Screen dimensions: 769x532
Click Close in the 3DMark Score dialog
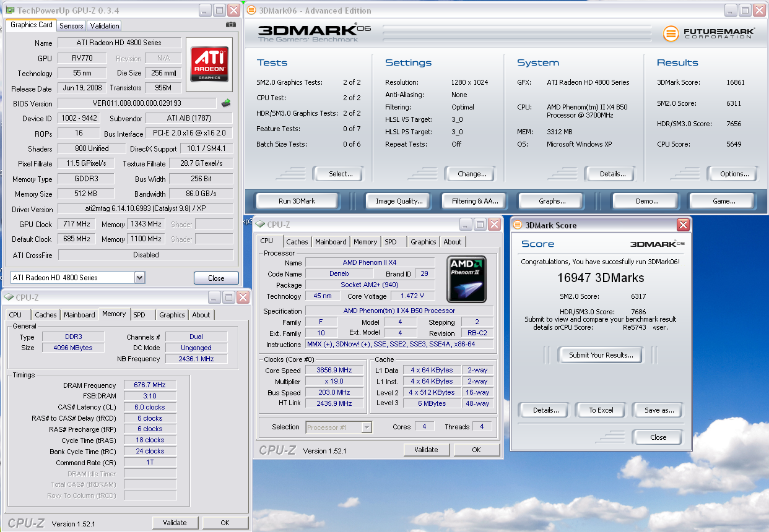coord(659,437)
